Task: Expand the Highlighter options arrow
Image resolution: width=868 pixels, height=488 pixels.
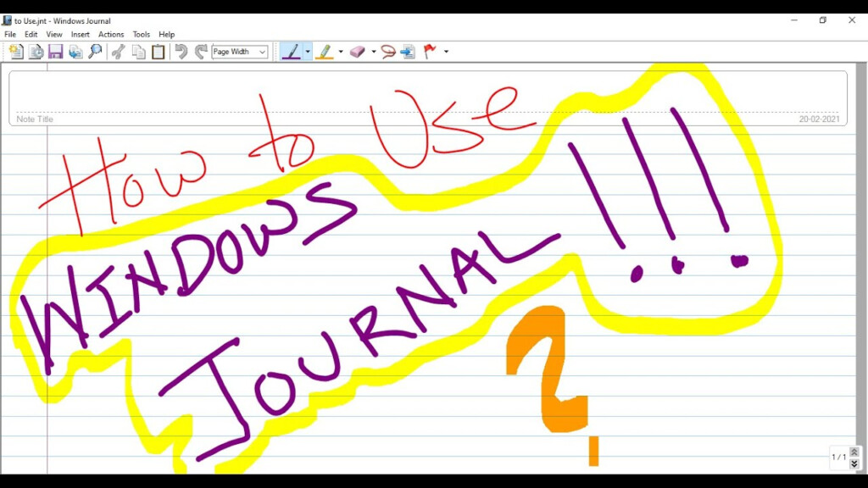Action: pyautogui.click(x=341, y=52)
